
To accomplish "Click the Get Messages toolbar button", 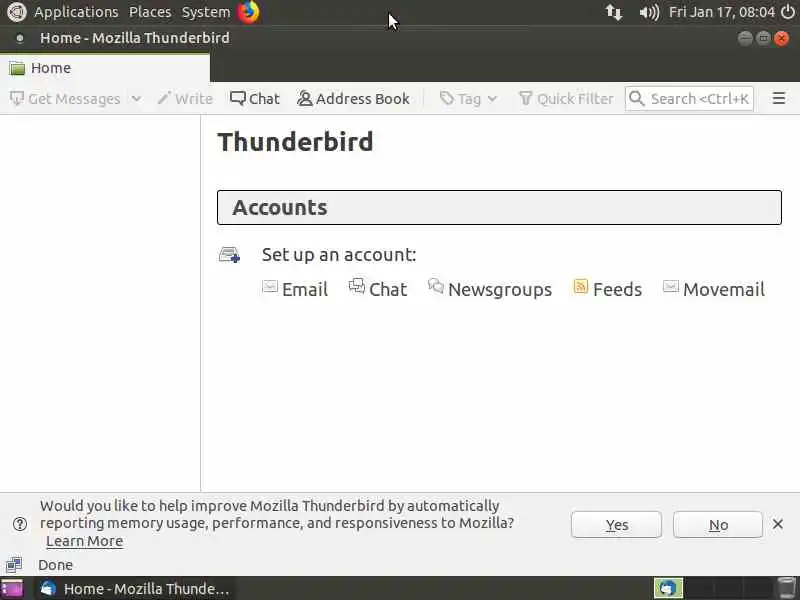I will coord(65,98).
